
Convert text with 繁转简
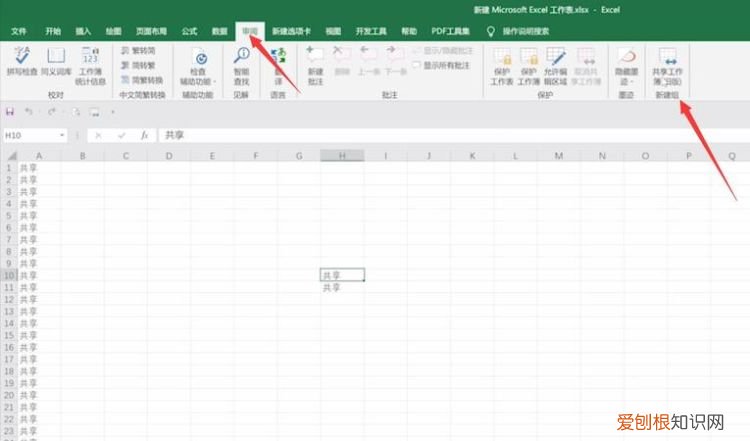click(138, 51)
